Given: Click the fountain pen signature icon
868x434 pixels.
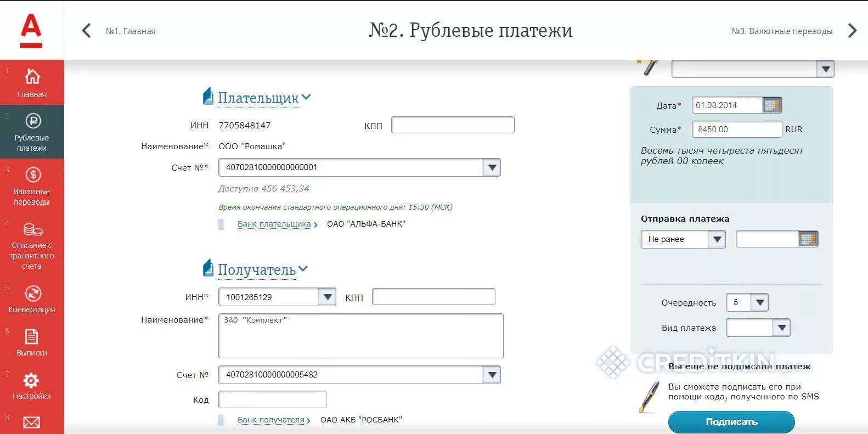Looking at the screenshot, I should coord(650,397).
